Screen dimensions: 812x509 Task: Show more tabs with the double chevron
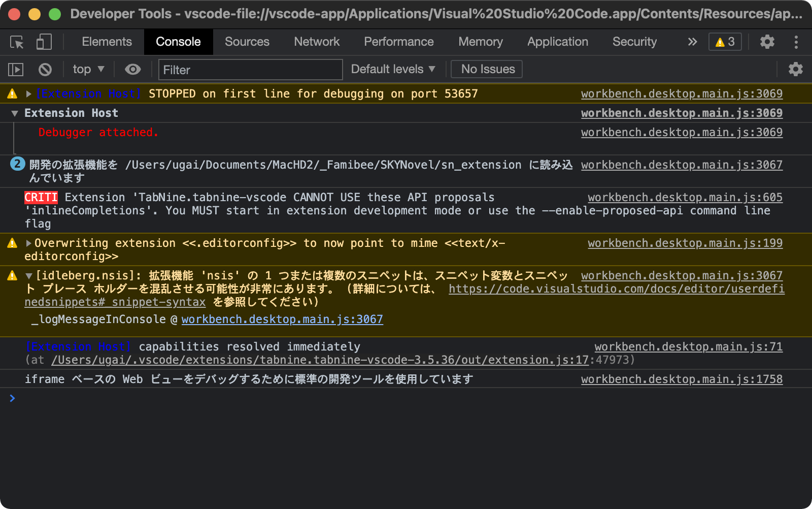[692, 42]
